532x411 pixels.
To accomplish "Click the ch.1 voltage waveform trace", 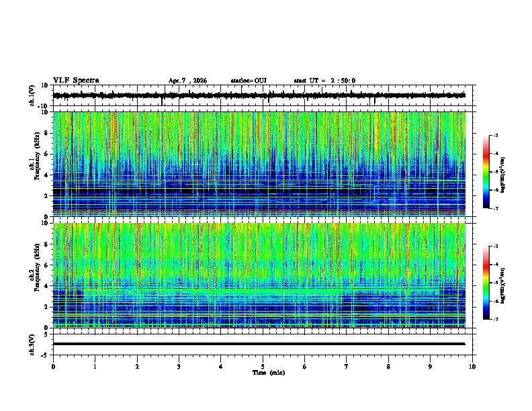I will pyautogui.click(x=259, y=95).
